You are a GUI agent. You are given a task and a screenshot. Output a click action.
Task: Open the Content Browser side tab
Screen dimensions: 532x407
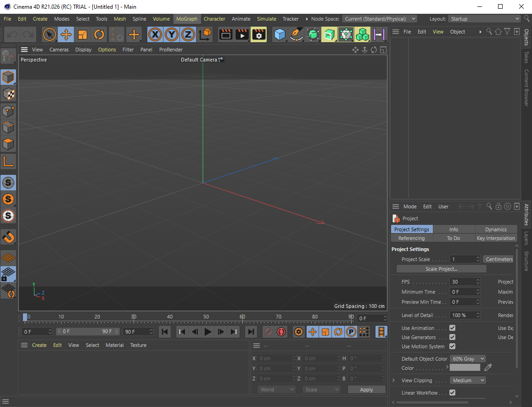coord(526,88)
